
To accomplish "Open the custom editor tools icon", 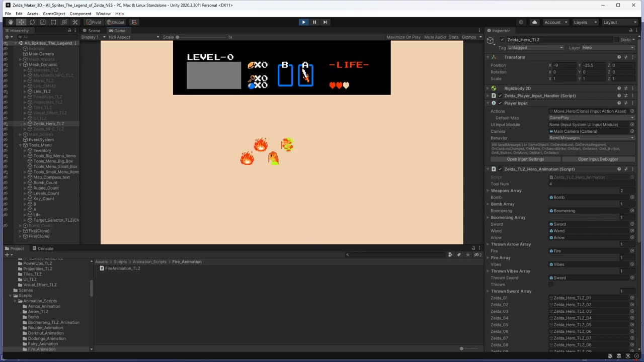I will 75,22.
